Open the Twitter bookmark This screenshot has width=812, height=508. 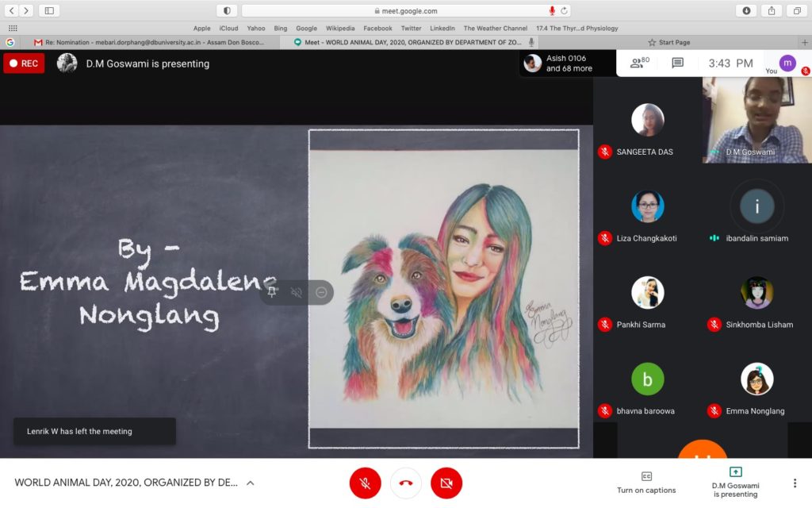[x=412, y=29]
